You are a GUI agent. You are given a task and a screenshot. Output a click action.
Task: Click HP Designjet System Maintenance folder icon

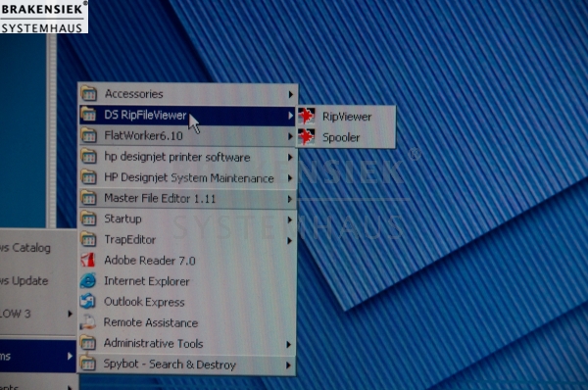[89, 177]
